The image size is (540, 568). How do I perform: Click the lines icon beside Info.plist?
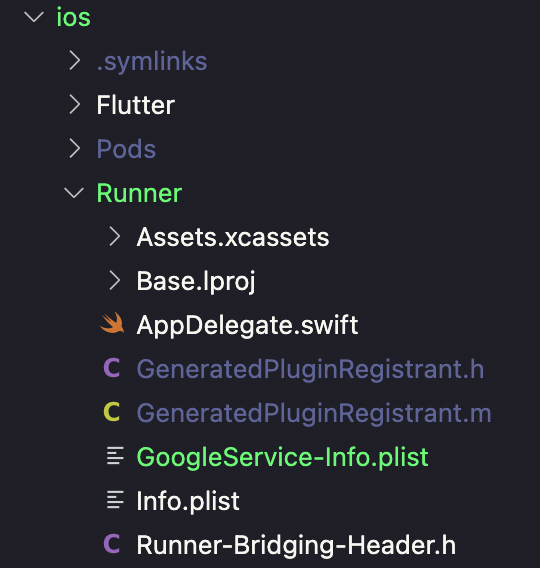click(115, 500)
